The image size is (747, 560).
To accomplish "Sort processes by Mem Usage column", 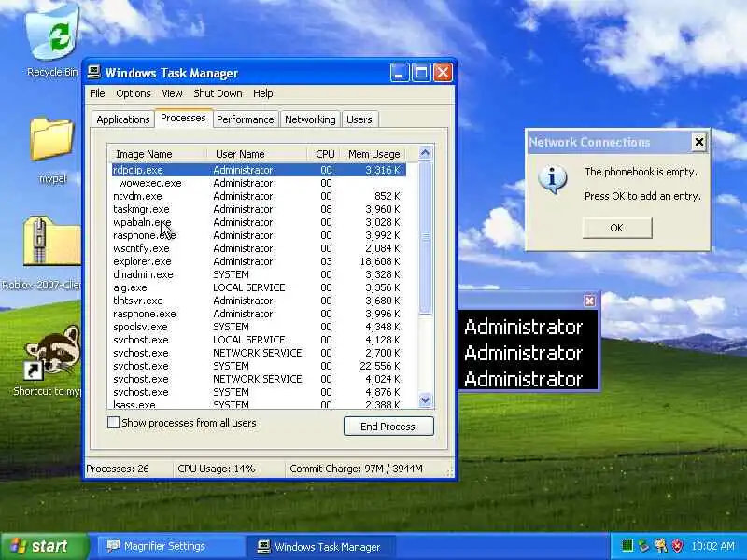I will point(374,154).
